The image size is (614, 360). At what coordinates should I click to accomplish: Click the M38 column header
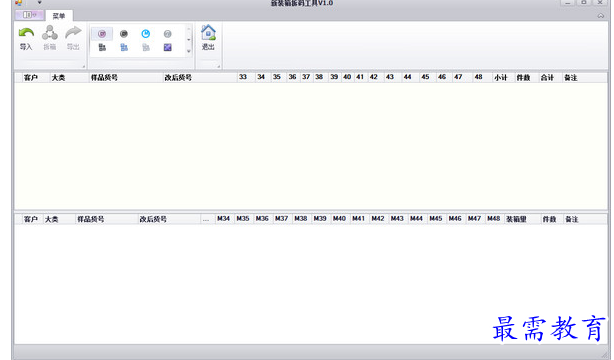coord(301,219)
